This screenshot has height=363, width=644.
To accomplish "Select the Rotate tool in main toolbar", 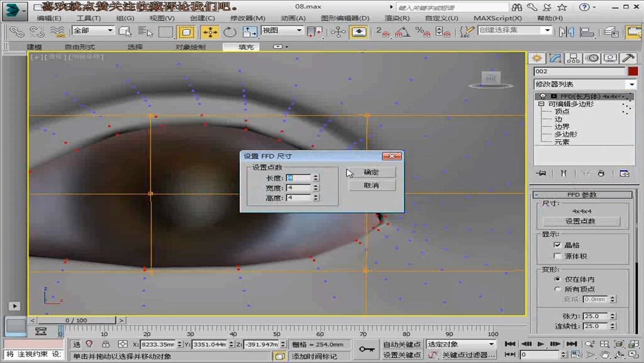I will [230, 32].
